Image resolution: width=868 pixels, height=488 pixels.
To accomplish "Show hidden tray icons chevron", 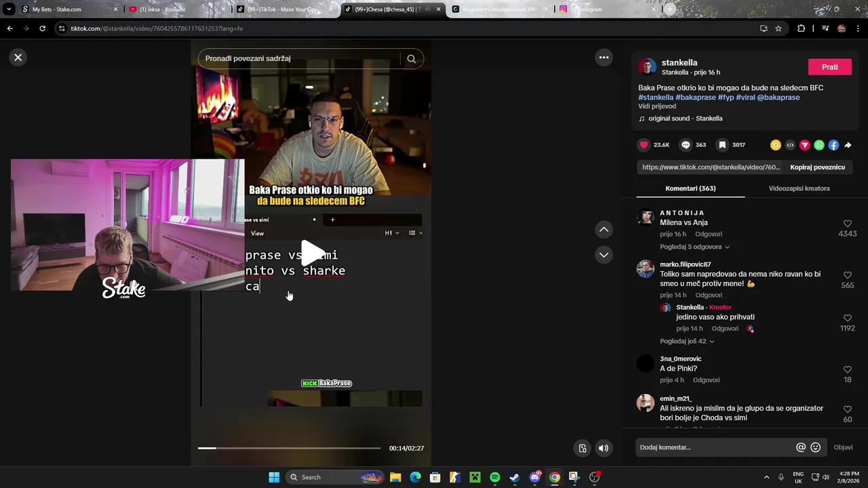I will pyautogui.click(x=766, y=477).
